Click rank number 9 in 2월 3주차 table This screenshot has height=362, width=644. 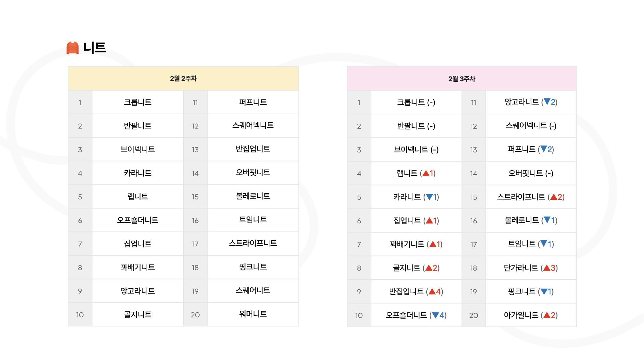coord(359,292)
